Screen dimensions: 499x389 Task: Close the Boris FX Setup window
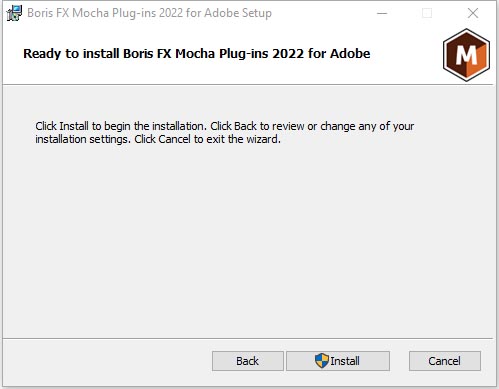(x=473, y=13)
